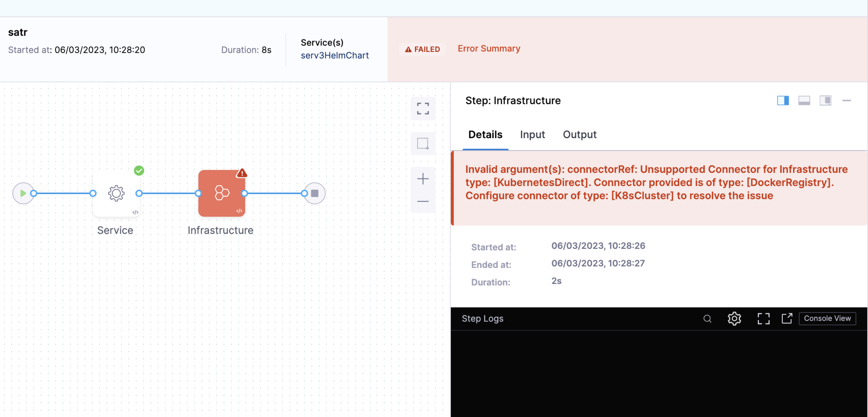Minimize the step details panel

click(x=846, y=100)
